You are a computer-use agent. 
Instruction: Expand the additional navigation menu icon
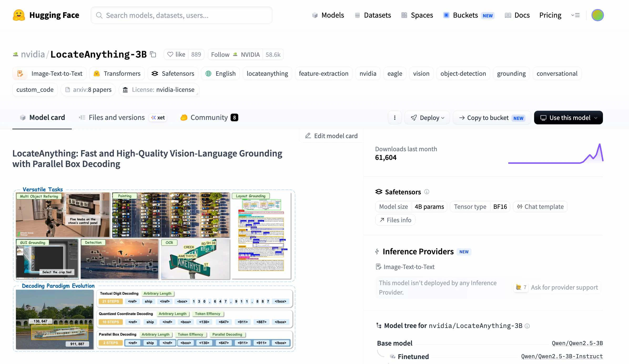click(575, 15)
